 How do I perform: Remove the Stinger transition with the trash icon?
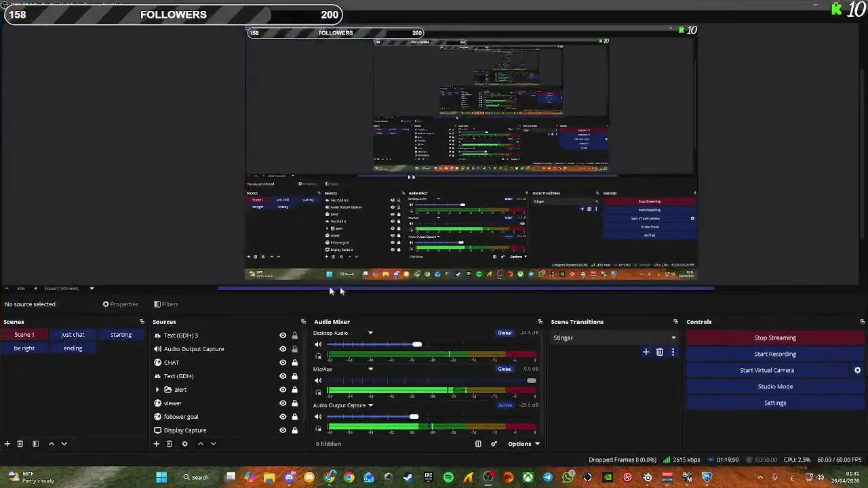(x=659, y=352)
